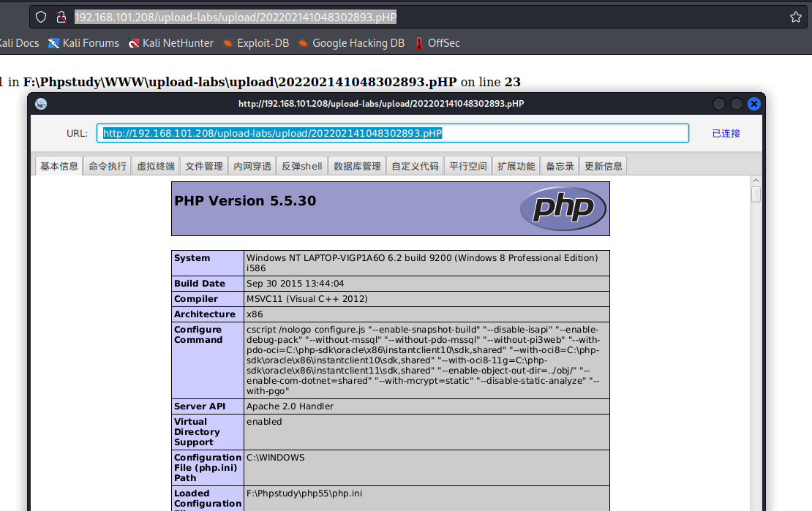
Task: Click the 已连接 connection status link
Action: click(726, 134)
